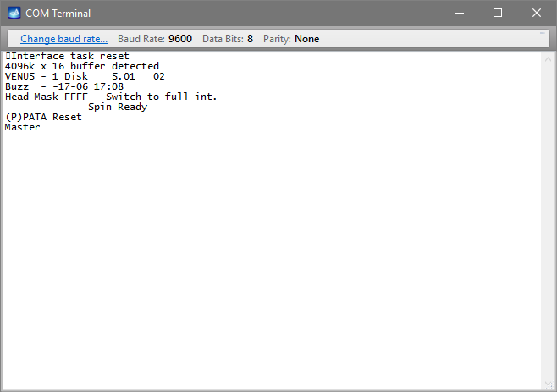Click the '(P)PATA Reset' line
557x392 pixels.
click(43, 117)
